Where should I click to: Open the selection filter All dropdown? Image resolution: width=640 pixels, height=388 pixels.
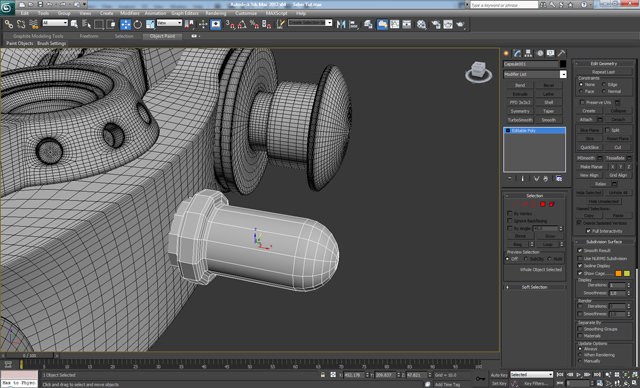(x=55, y=23)
